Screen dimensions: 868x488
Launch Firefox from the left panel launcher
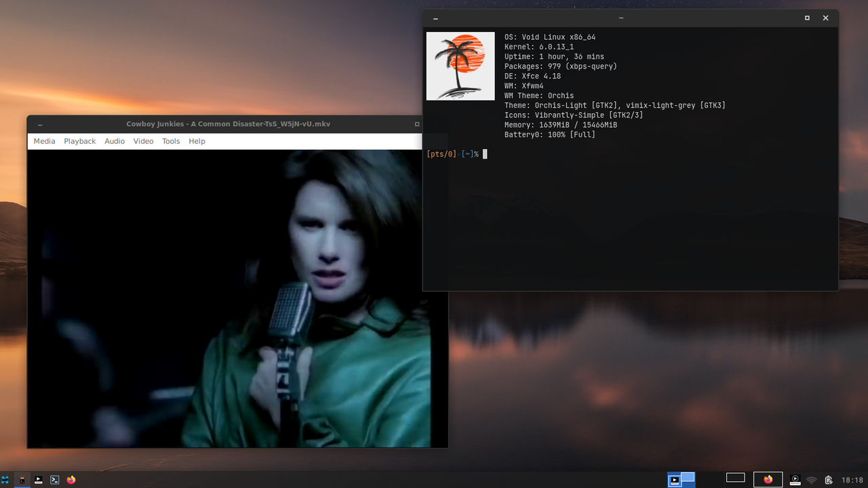click(71, 480)
